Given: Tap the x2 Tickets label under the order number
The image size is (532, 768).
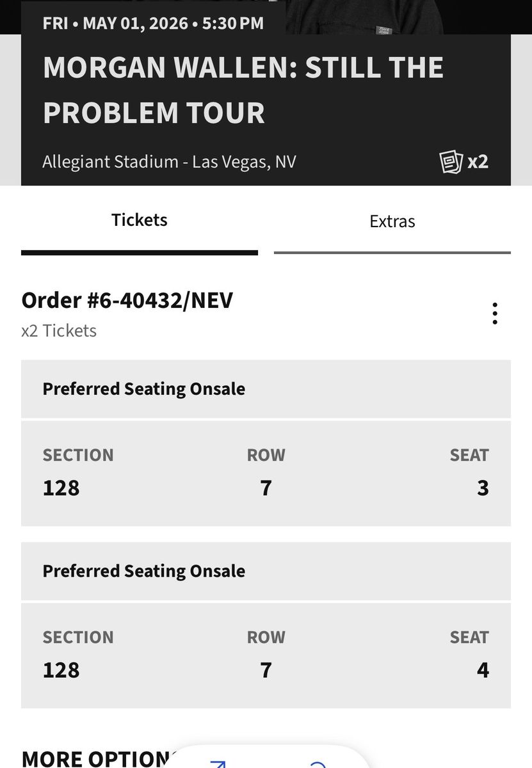Looking at the screenshot, I should [x=59, y=331].
